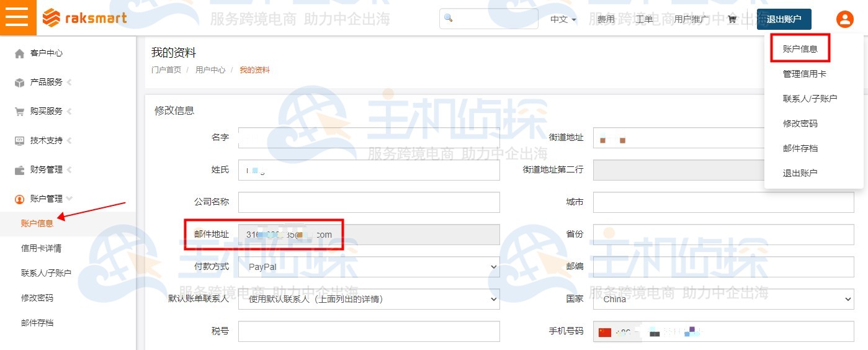Click the raksmart logo
The width and height of the screenshot is (868, 350).
pyautogui.click(x=84, y=18)
